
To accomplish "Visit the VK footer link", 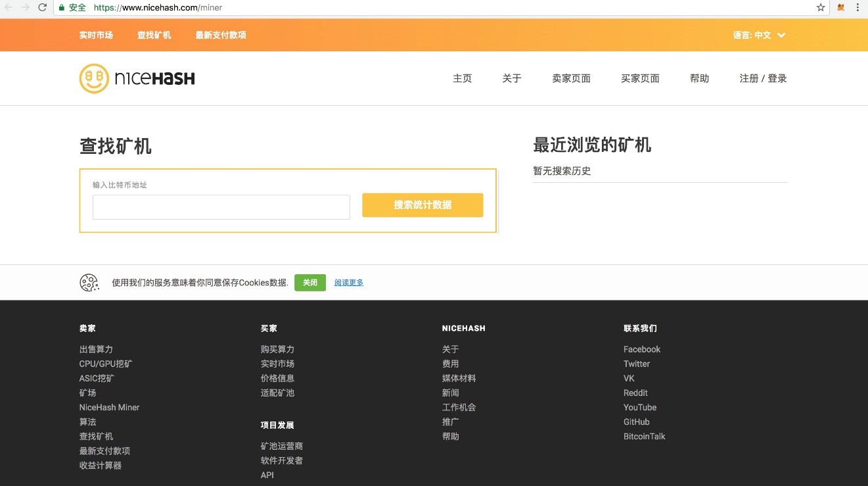I will (x=629, y=378).
